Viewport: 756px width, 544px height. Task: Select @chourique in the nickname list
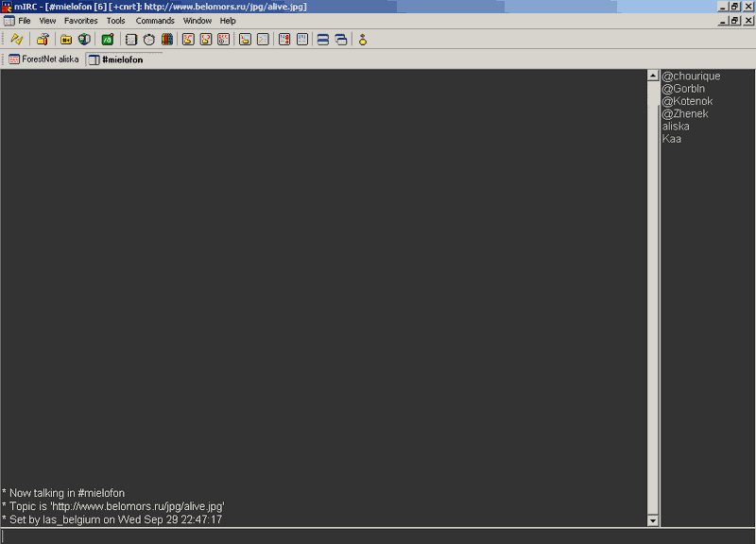coord(691,76)
